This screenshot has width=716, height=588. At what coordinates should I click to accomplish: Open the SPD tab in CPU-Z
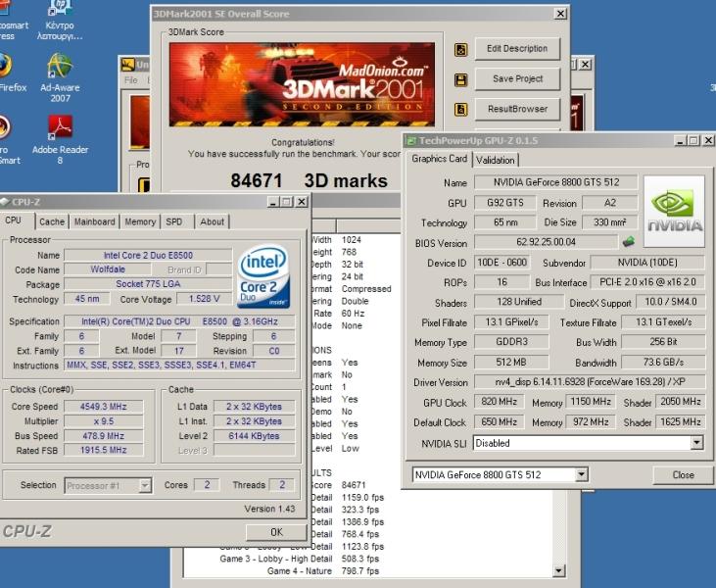pyautogui.click(x=174, y=221)
